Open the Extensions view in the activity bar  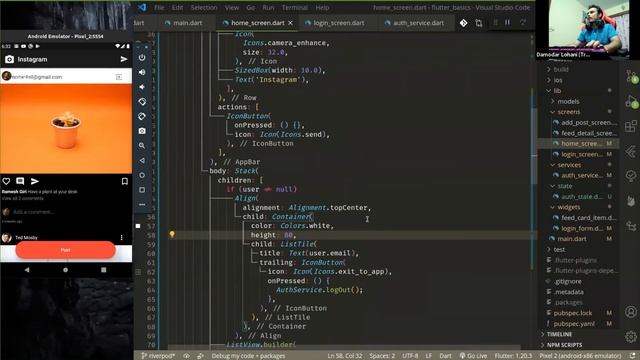click(631, 126)
